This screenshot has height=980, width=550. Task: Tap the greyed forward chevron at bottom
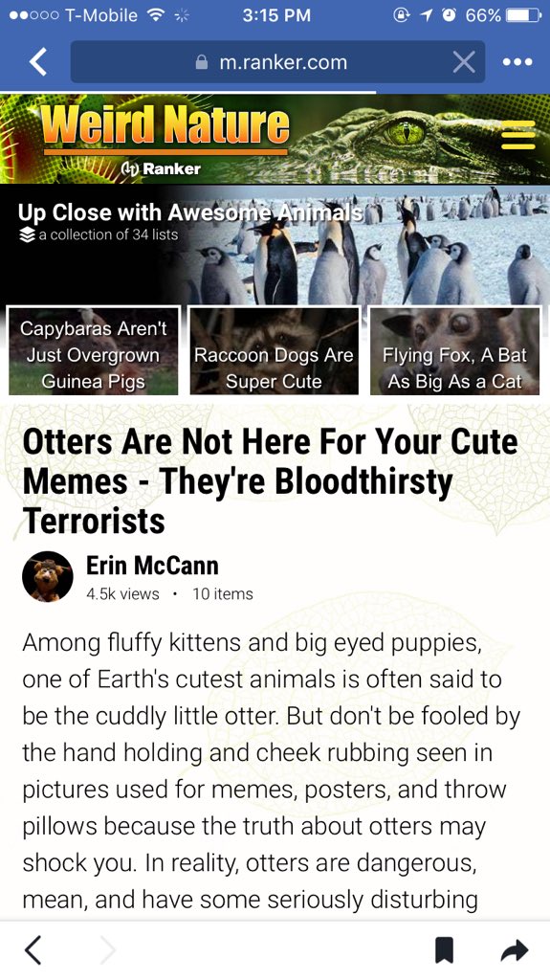point(108,950)
